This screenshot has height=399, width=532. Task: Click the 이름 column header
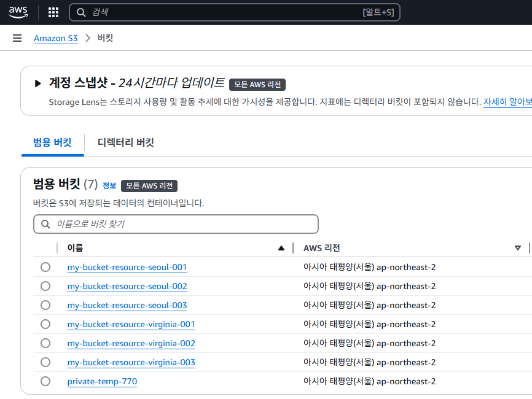point(75,248)
